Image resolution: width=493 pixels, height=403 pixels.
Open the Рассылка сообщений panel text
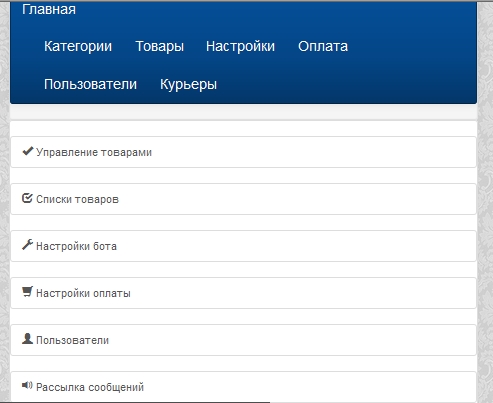(90, 387)
